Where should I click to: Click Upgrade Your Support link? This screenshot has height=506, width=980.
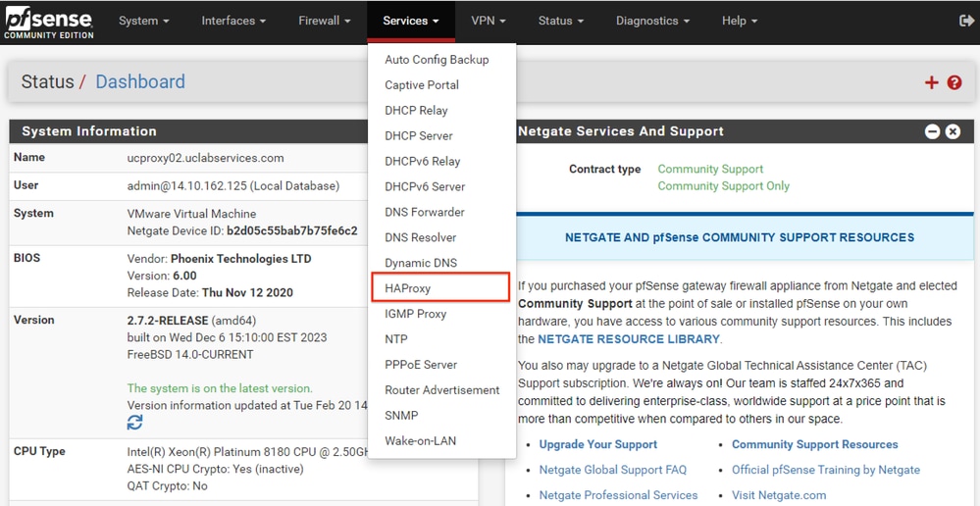[598, 445]
